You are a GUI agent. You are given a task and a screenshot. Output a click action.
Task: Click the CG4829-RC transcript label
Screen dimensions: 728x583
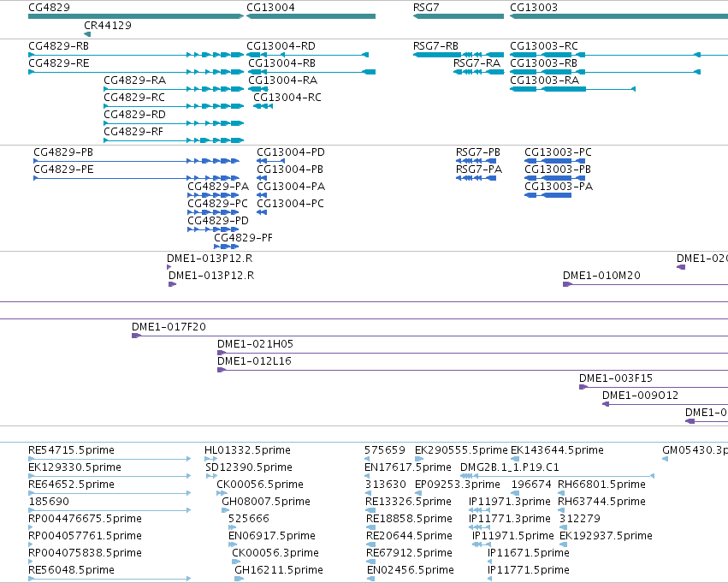point(134,98)
